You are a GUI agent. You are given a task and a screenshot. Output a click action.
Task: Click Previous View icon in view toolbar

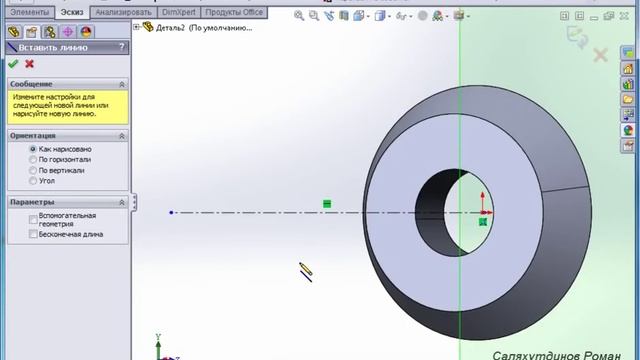click(x=329, y=16)
